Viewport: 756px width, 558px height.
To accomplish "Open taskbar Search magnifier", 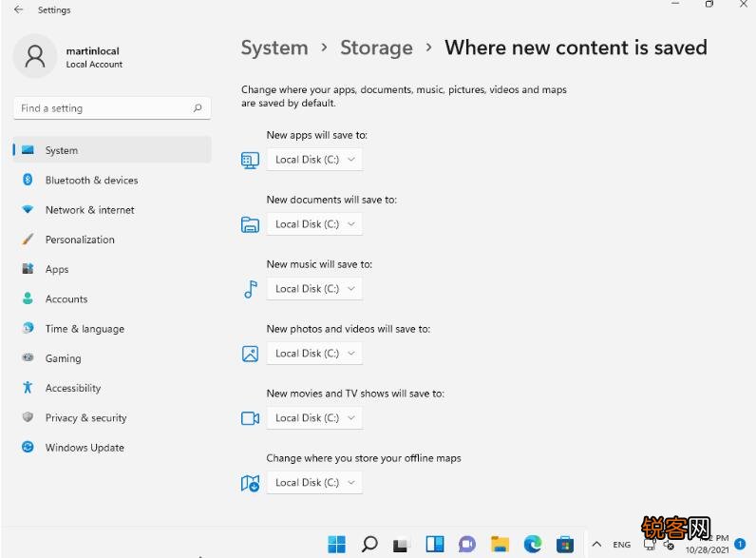I will pos(369,545).
